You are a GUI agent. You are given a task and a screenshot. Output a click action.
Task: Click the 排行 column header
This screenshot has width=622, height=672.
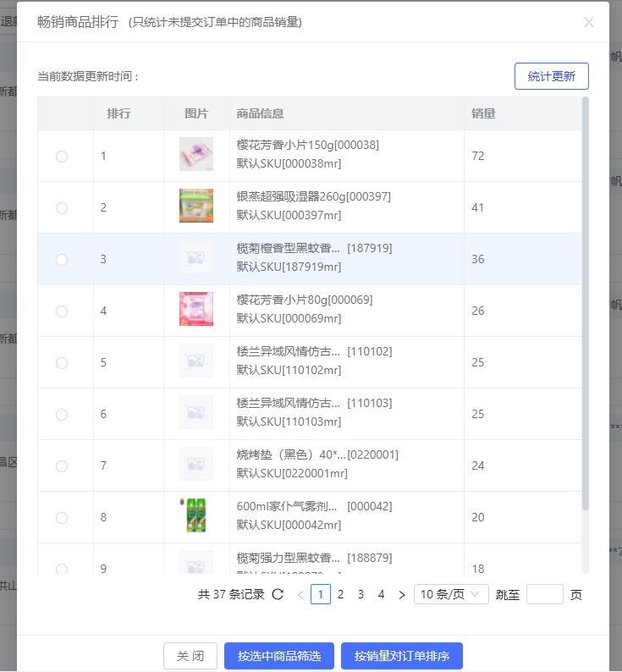point(118,113)
